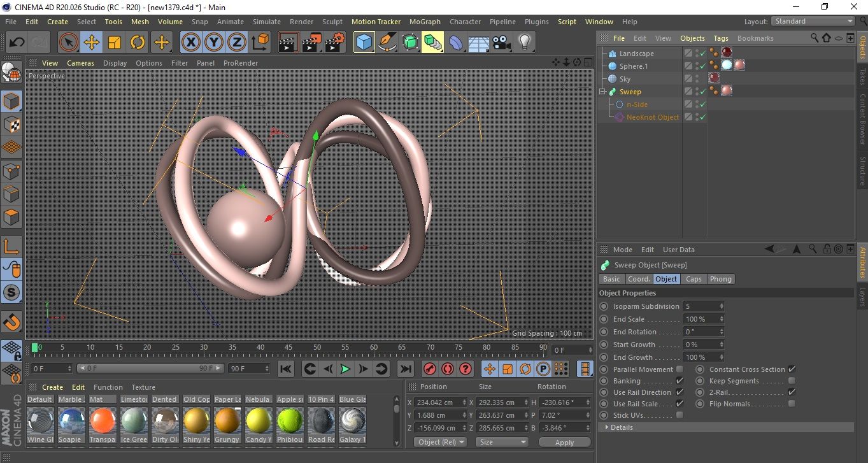Click record active objects keyframe button
The height and width of the screenshot is (463, 868).
click(429, 369)
